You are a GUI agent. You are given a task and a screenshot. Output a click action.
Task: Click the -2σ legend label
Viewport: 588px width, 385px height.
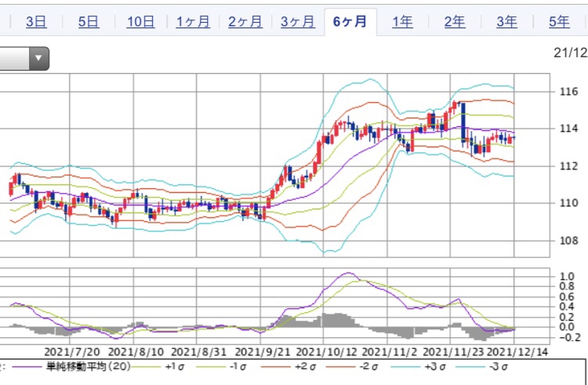(369, 367)
